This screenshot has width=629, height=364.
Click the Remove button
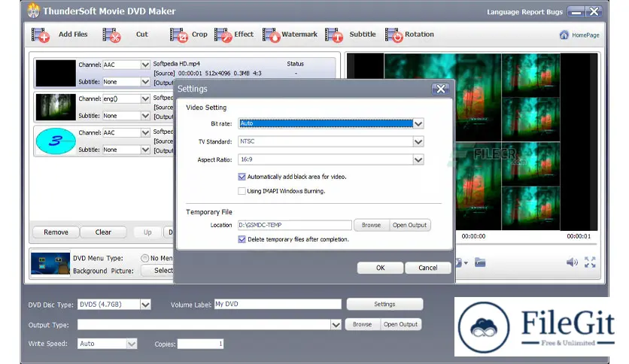pyautogui.click(x=56, y=232)
